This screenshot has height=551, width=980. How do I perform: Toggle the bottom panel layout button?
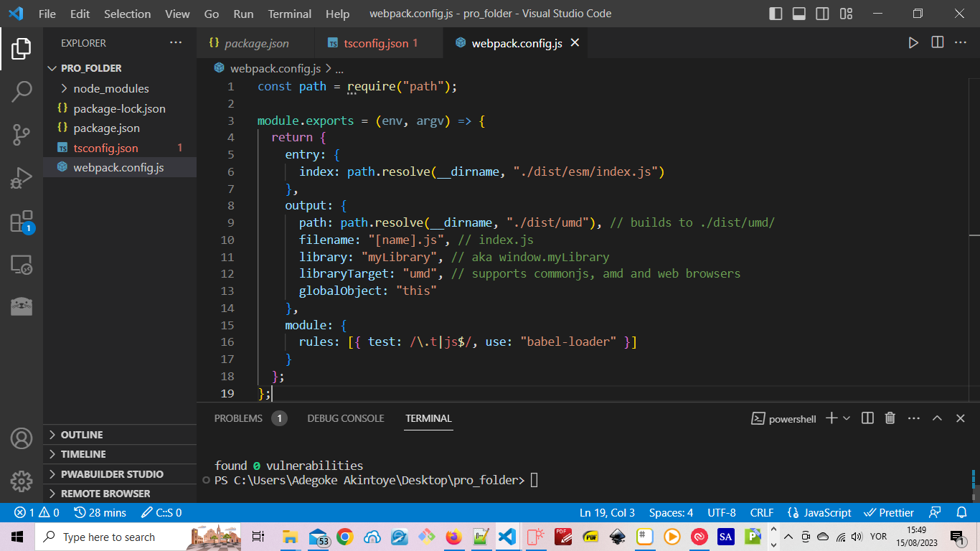click(799, 14)
